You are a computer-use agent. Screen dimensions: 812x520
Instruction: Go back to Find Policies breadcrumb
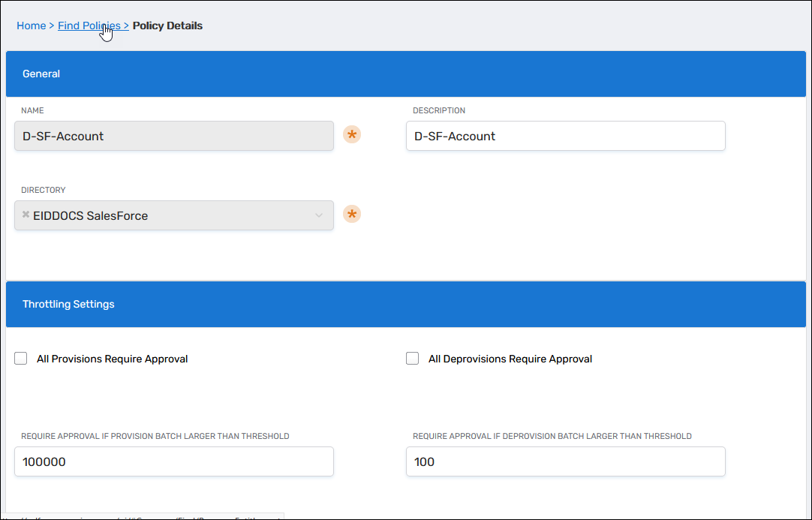coord(89,26)
